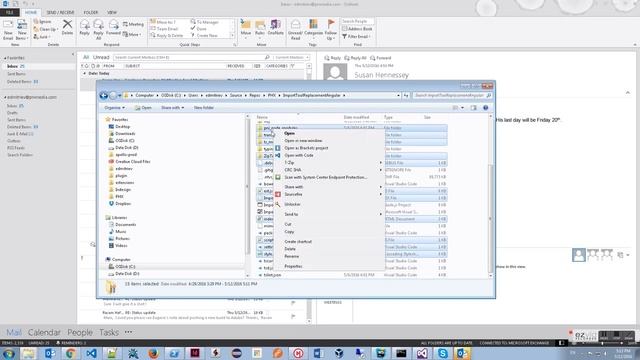Click the search magnifier in Outlook mailbox search
This screenshot has height=360, width=640.
[x=267, y=58]
